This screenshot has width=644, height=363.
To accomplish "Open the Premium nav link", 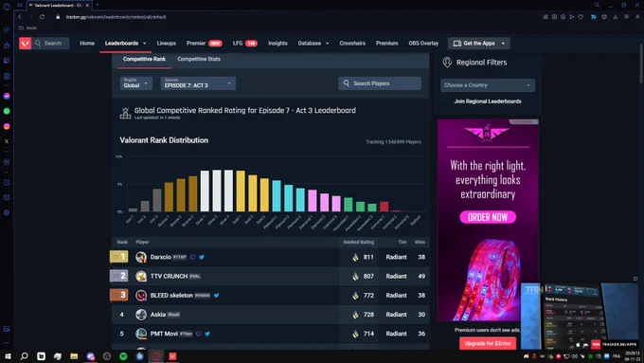I will [x=387, y=44].
